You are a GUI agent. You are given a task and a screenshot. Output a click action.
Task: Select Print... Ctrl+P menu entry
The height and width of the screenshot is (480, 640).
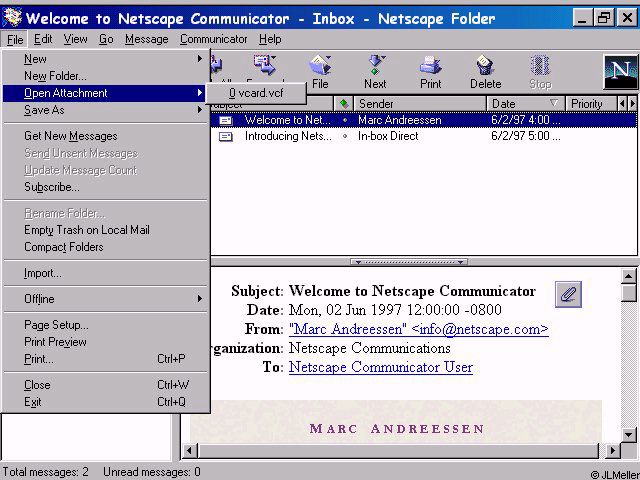click(x=106, y=359)
